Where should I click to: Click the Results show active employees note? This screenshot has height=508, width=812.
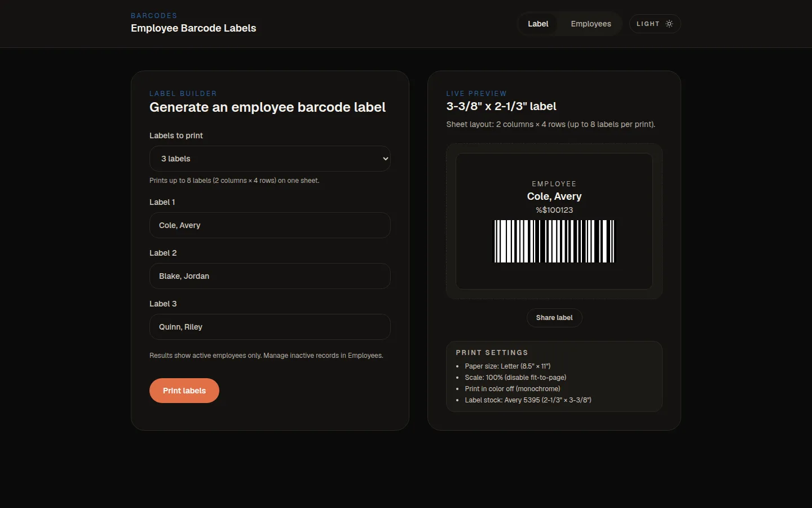(x=266, y=356)
